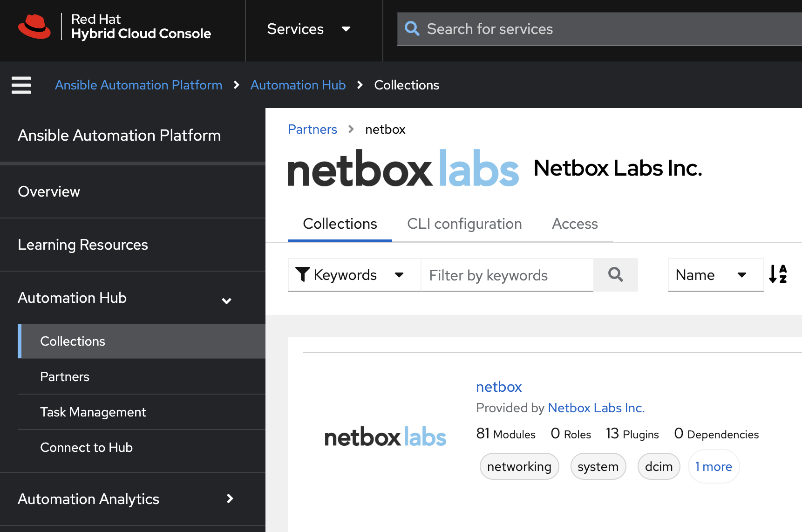Image resolution: width=802 pixels, height=532 pixels.
Task: Click the Partners breadcrumb link
Action: coord(313,129)
